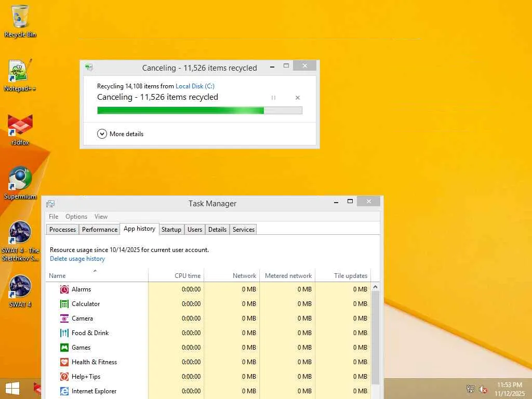Click the Camera app icon
This screenshot has width=532, height=399.
pos(64,318)
